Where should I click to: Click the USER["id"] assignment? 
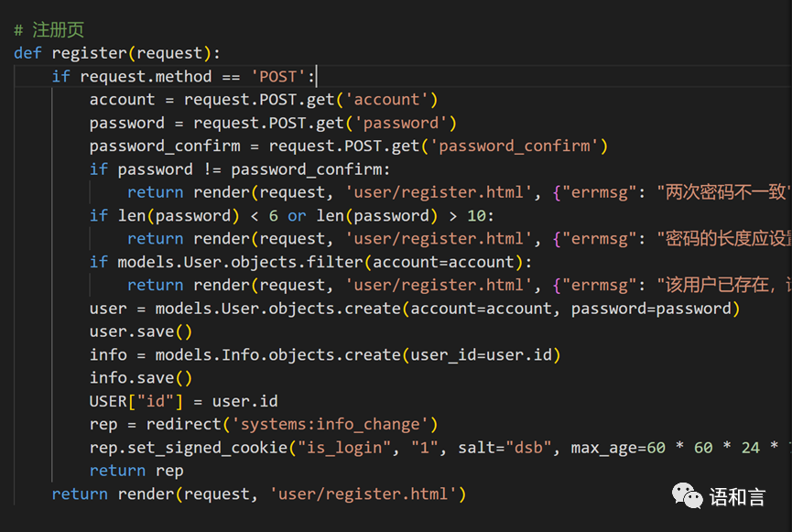click(183, 401)
